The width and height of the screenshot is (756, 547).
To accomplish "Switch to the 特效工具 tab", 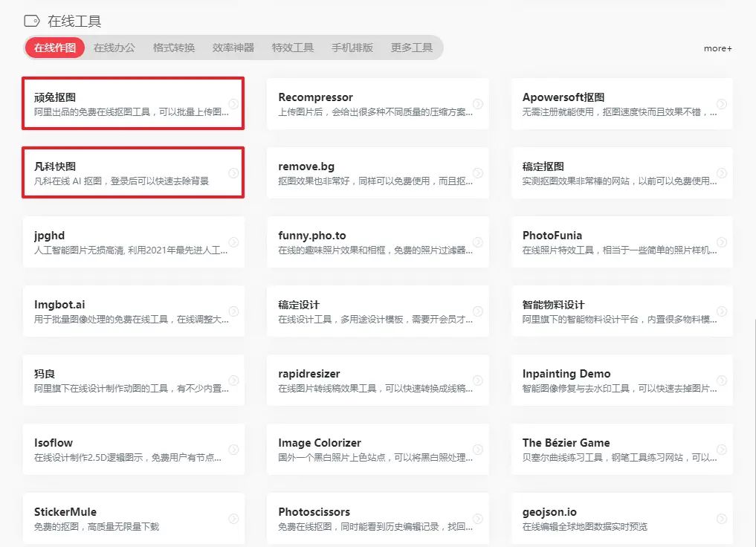I will tap(294, 47).
